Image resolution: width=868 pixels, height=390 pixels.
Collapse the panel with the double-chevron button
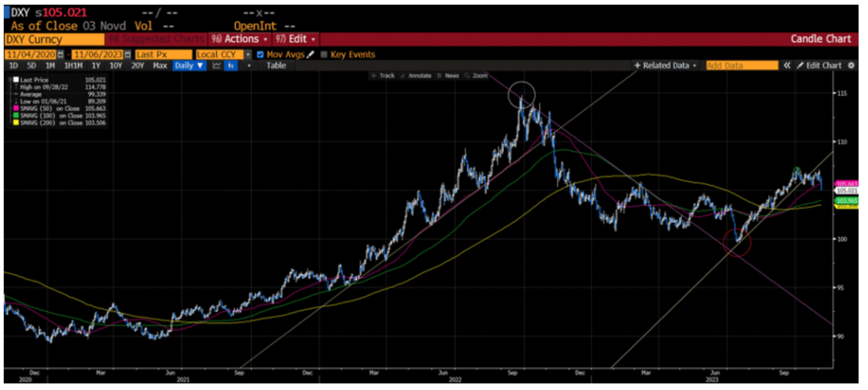787,66
